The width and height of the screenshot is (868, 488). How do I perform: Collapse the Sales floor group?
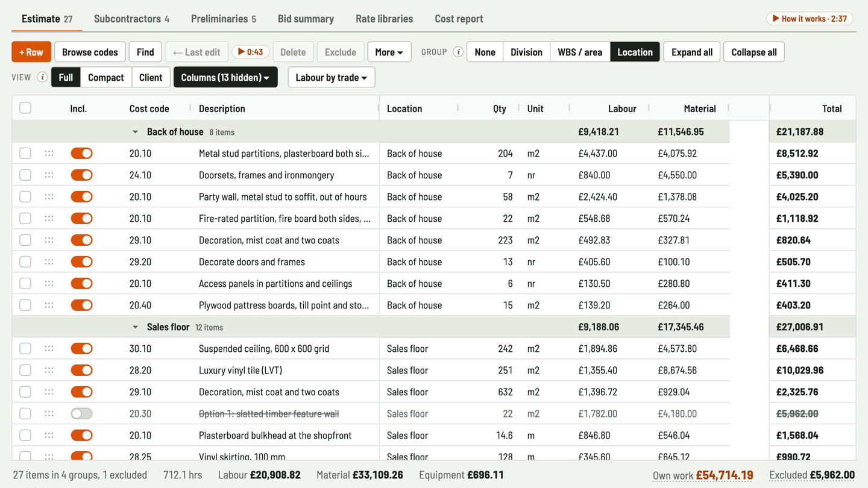136,327
